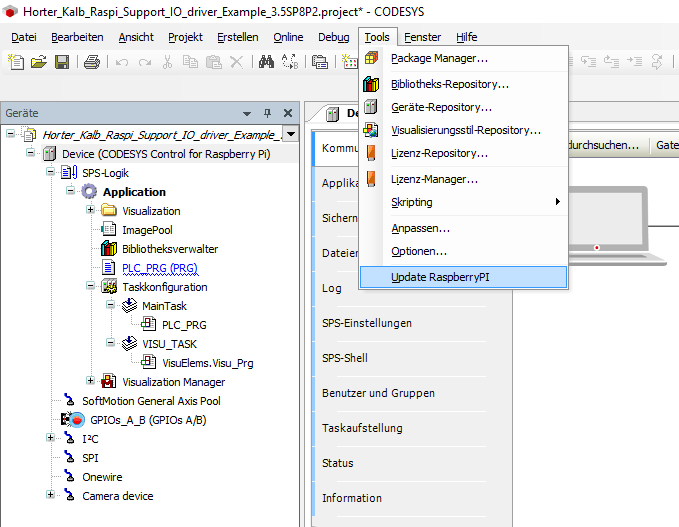Open the Ansicht menu
The image size is (679, 527).
(x=136, y=37)
